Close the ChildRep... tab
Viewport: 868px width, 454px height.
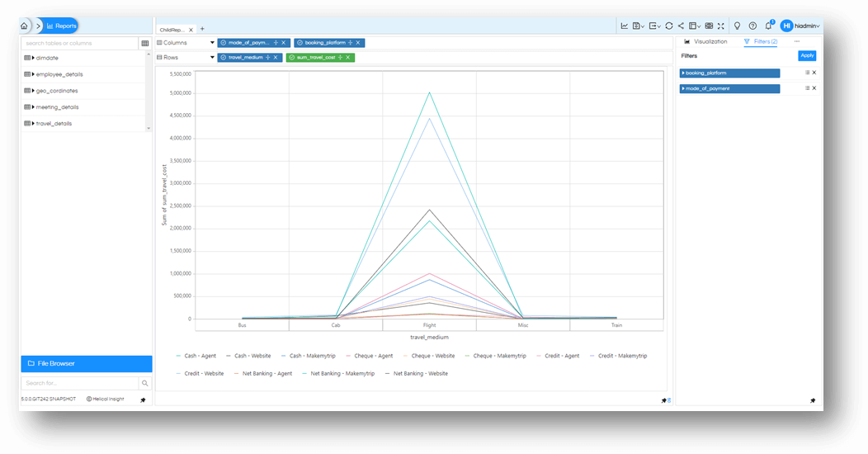(x=191, y=30)
